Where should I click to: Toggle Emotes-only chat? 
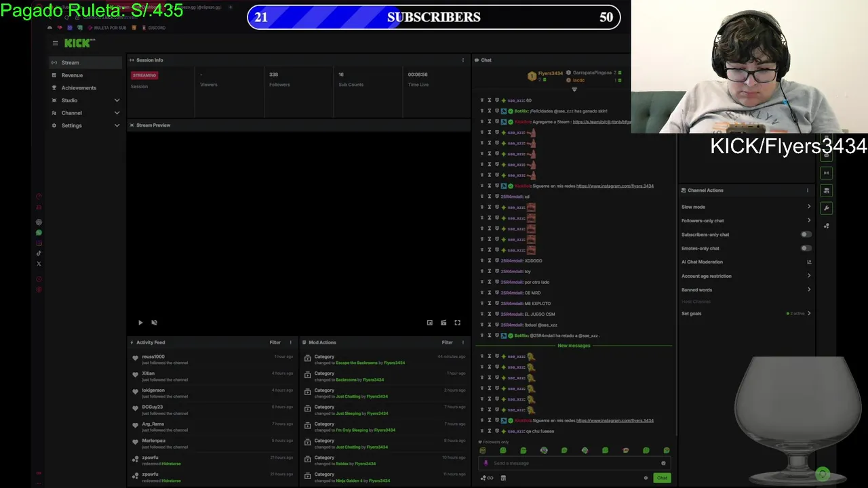click(x=806, y=248)
